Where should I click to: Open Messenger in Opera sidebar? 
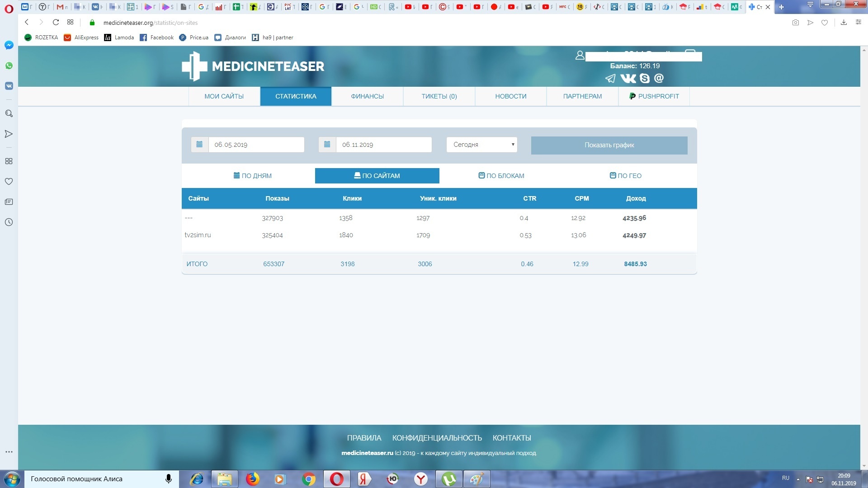coord(9,45)
